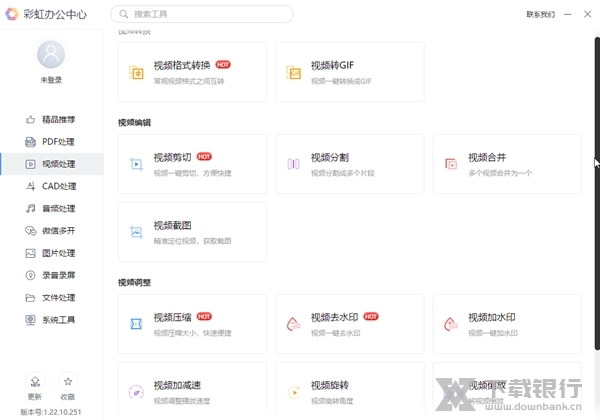Image resolution: width=600 pixels, height=420 pixels.
Task: Click the split icon on 视频分割
Action: pos(293,164)
